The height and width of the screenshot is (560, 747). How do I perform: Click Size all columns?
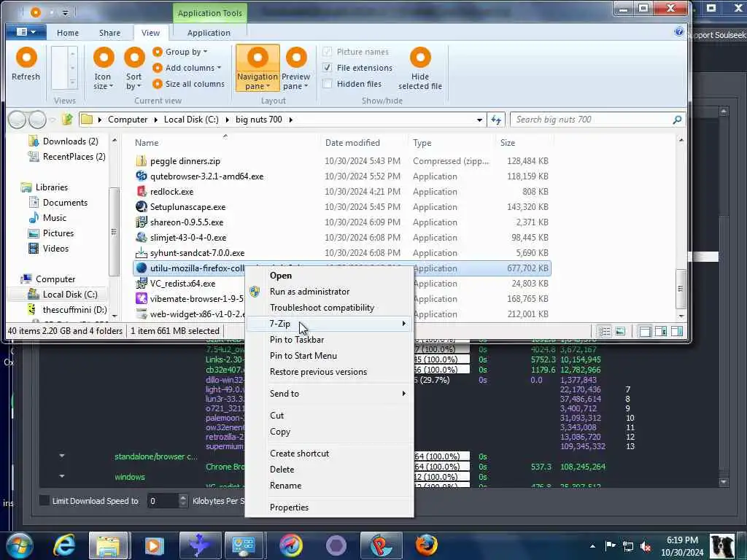pyautogui.click(x=189, y=84)
